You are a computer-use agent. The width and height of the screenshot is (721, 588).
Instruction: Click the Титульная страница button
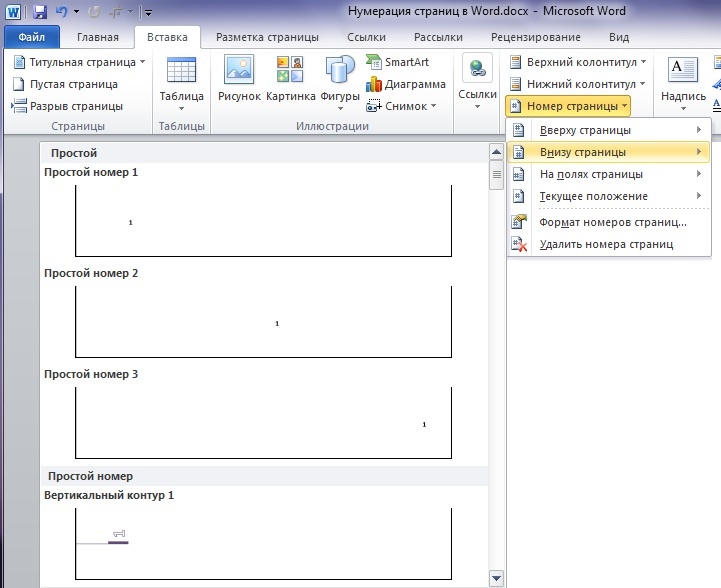click(79, 62)
